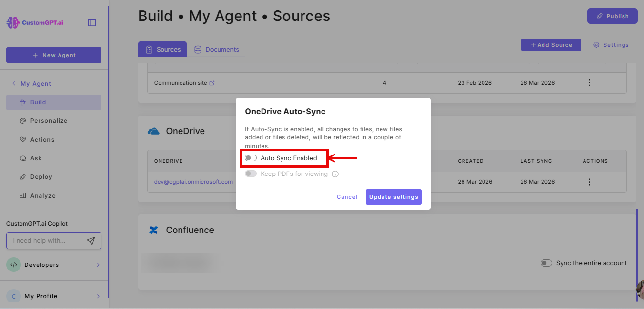The height and width of the screenshot is (309, 644).
Task: Switch to the Documents tab
Action: tap(216, 49)
